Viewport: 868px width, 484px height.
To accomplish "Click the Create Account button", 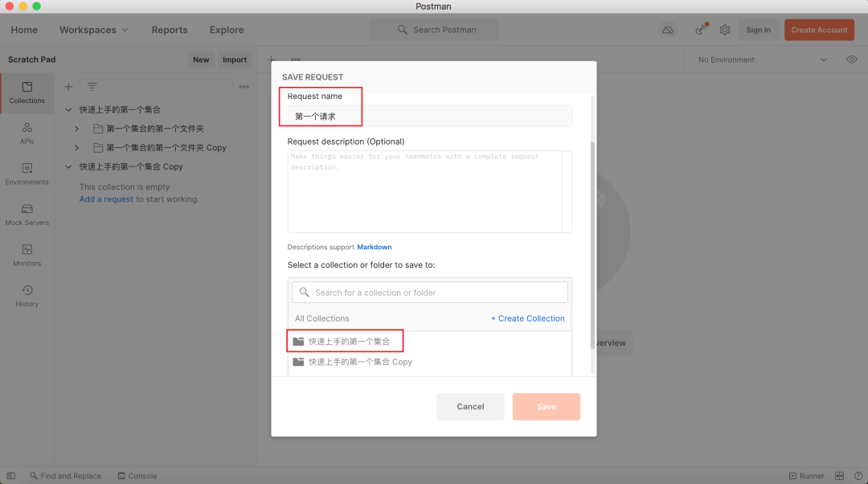I will point(819,30).
